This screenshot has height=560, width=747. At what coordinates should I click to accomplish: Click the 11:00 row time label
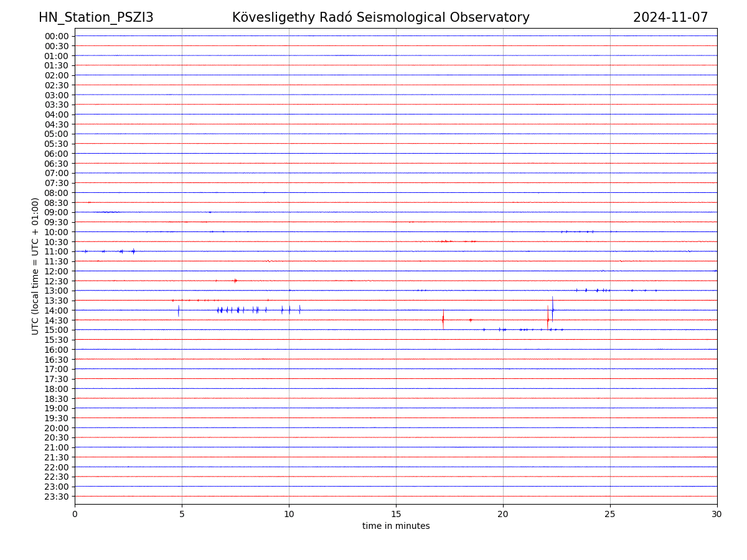pos(57,251)
